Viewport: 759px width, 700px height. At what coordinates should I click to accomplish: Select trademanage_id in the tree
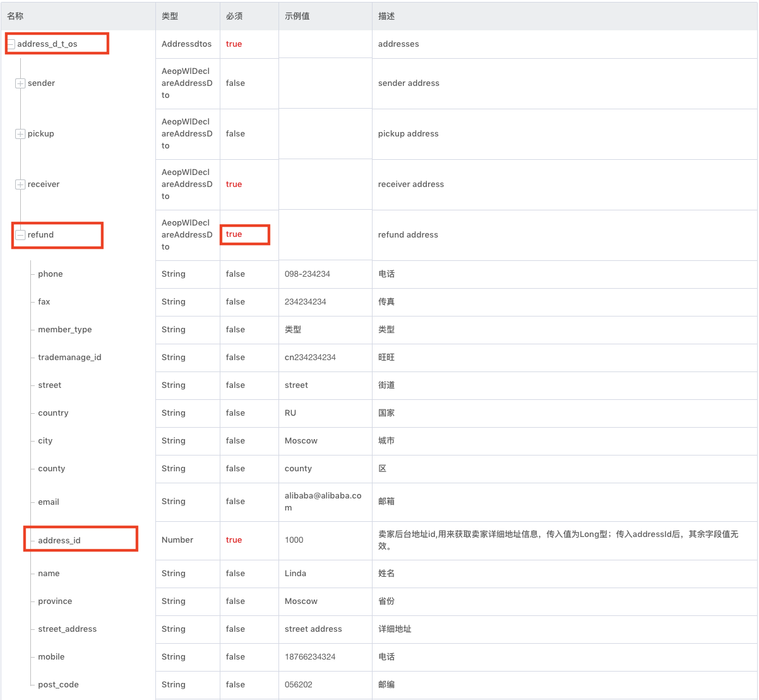tap(69, 358)
